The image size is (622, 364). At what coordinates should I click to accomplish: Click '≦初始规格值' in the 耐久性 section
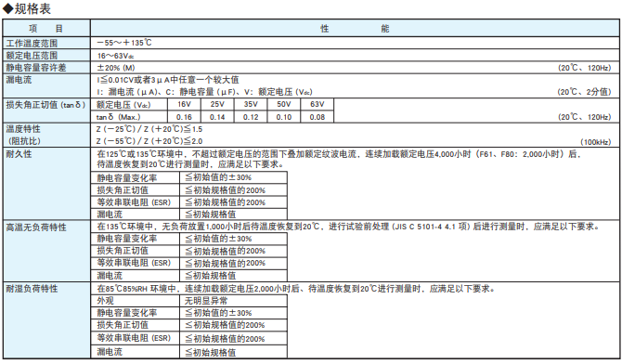[210, 214]
